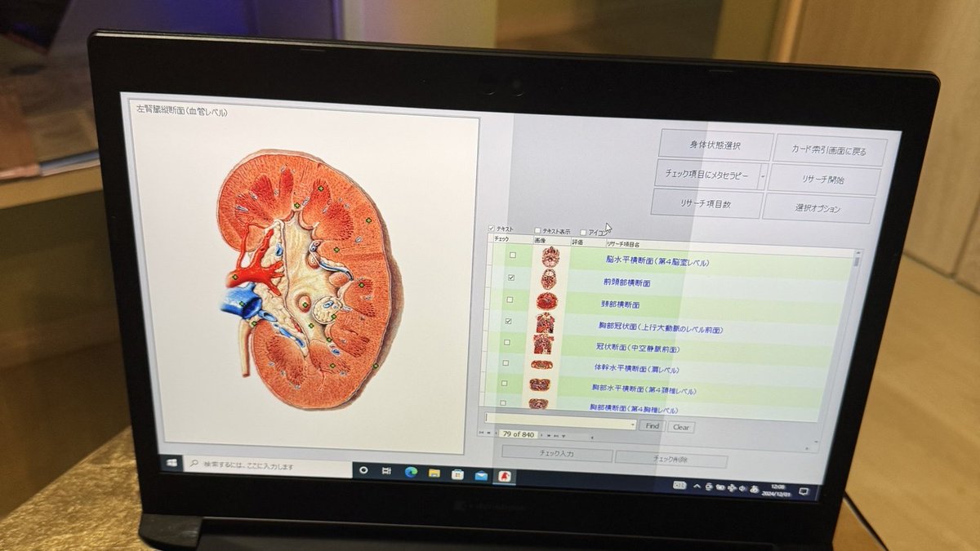
Task: Open Microsoft Store from the taskbar
Action: (x=457, y=473)
